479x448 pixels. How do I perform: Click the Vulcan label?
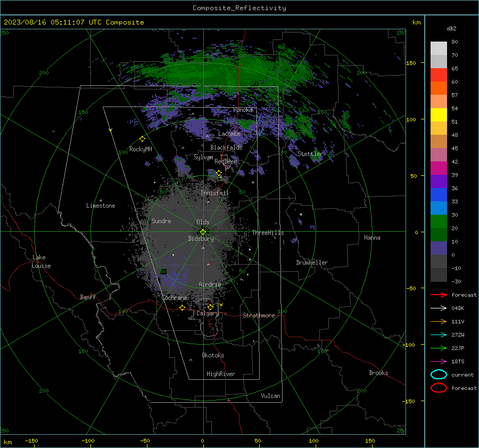click(270, 396)
